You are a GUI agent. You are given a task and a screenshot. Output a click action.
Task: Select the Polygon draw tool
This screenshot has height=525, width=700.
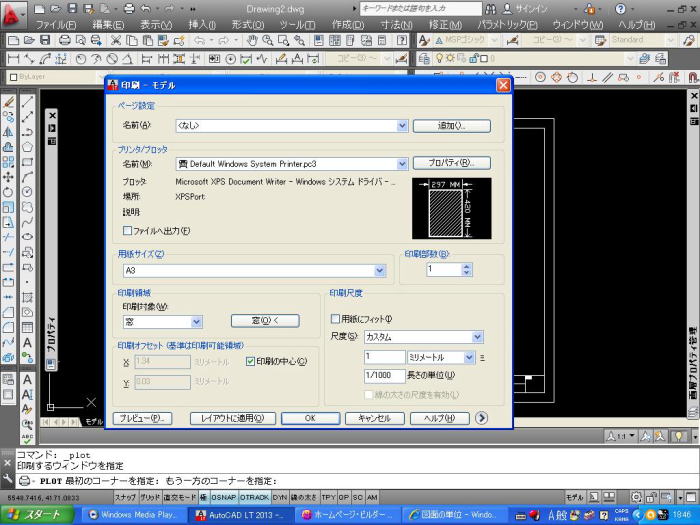[27, 147]
